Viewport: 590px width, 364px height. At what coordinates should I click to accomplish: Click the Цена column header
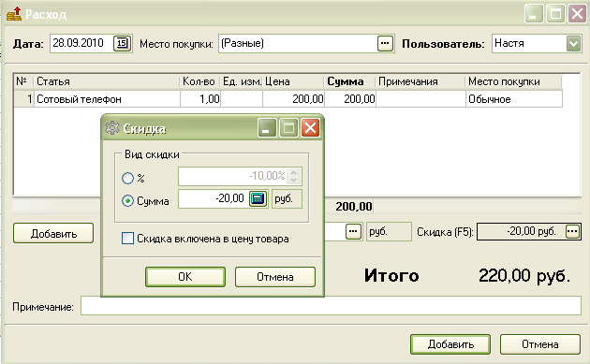293,81
